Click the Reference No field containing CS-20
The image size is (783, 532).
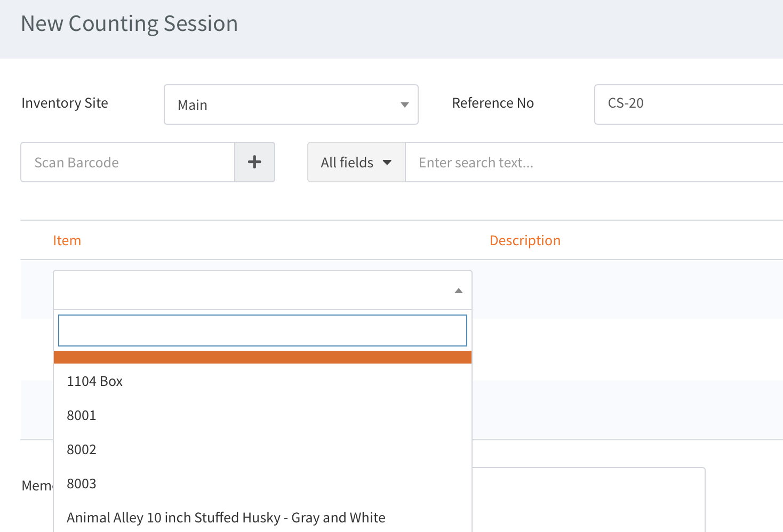point(688,103)
